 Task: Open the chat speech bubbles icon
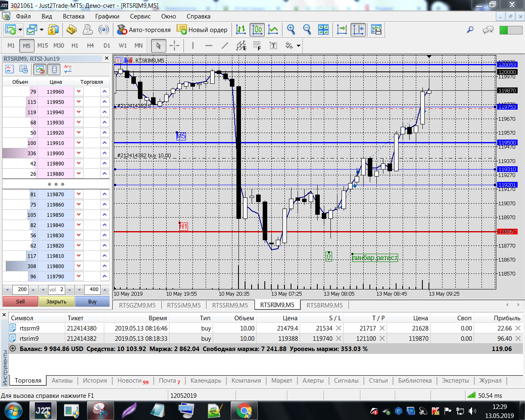(488, 30)
